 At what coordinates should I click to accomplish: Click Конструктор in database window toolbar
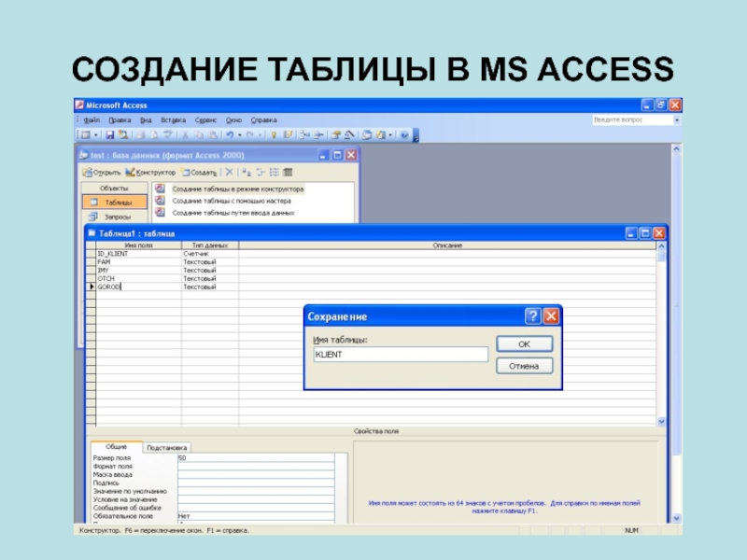point(150,173)
